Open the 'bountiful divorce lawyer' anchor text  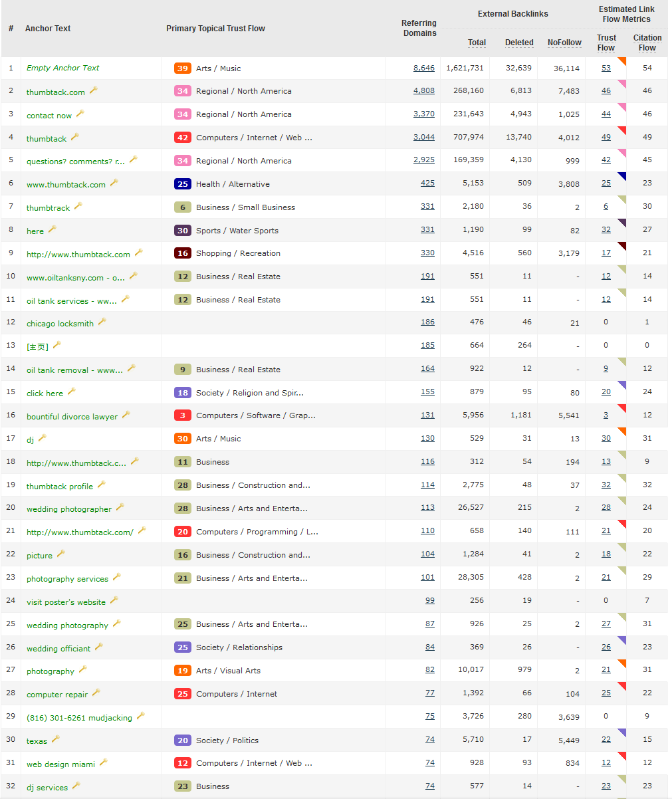pos(72,417)
